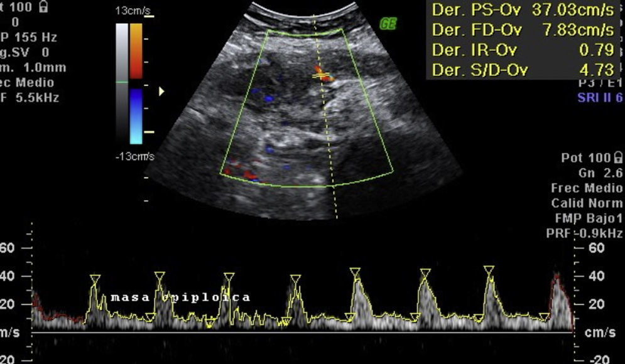Select the last systolic peak triangle marker
This screenshot has height=364, width=625.
point(489,270)
